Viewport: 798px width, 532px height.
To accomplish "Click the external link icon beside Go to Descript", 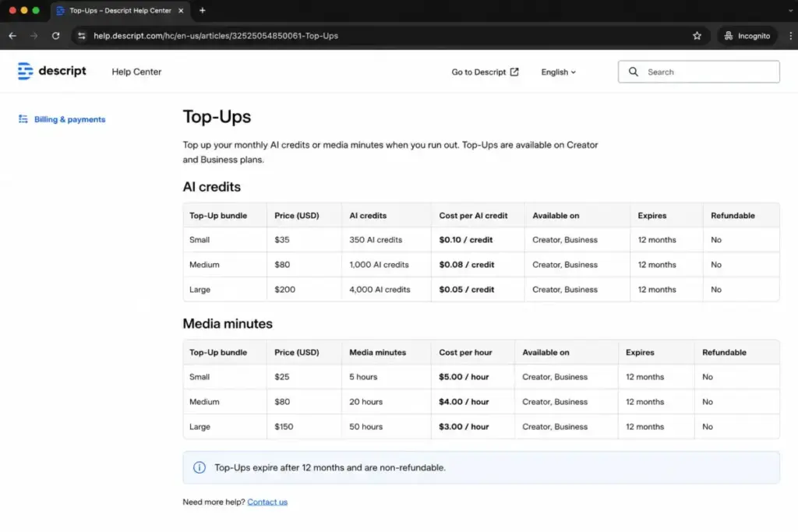I will pos(514,72).
